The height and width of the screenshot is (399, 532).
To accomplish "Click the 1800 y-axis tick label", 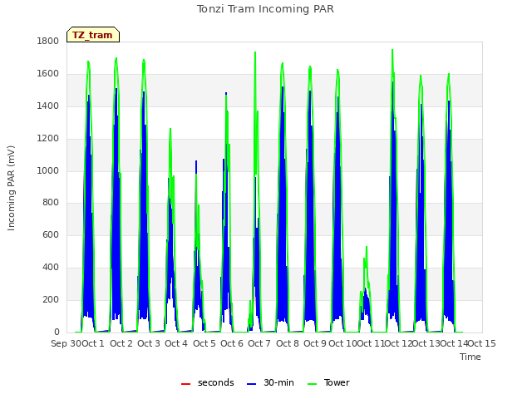I will pos(48,41).
